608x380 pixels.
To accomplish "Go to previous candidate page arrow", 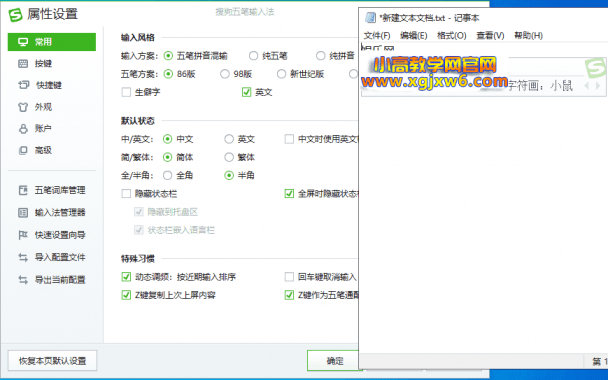I will [587, 86].
